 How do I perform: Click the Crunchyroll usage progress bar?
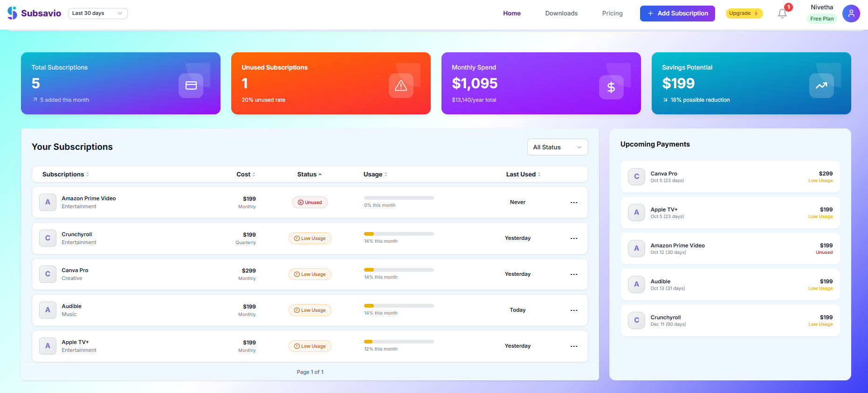click(x=399, y=234)
